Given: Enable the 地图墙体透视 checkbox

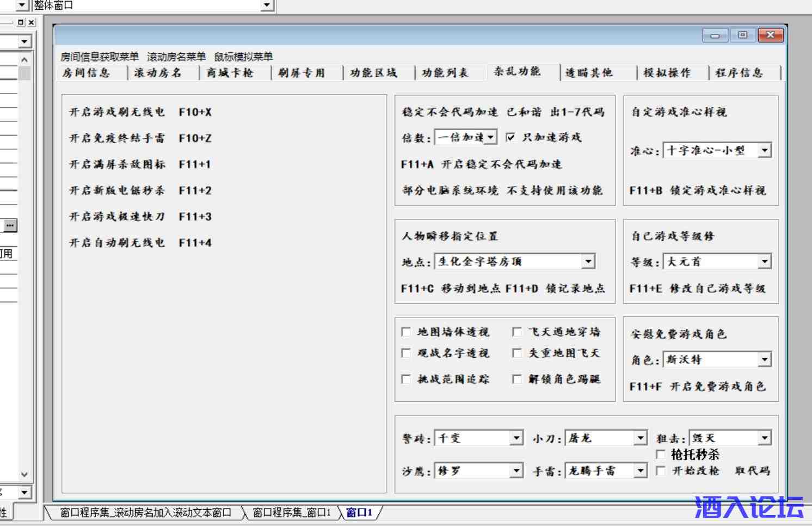Looking at the screenshot, I should 406,332.
